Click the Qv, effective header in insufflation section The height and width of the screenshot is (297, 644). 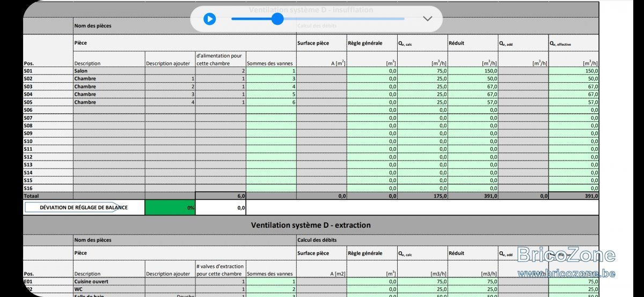(560, 44)
